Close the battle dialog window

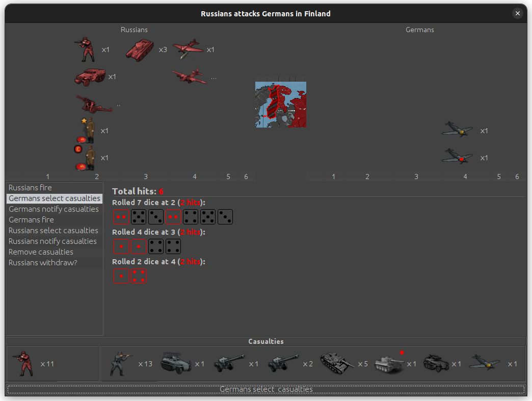point(518,14)
